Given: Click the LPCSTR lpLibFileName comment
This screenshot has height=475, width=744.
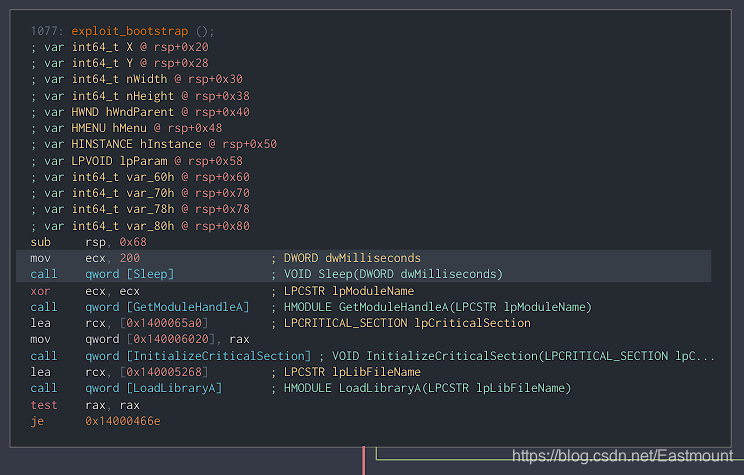Looking at the screenshot, I should [346, 372].
